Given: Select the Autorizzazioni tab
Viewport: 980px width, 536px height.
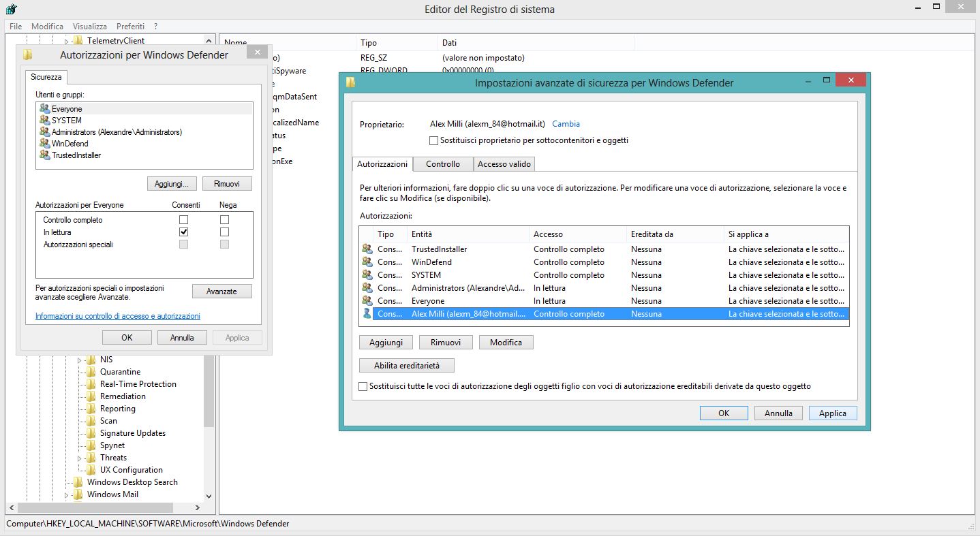Looking at the screenshot, I should [382, 164].
